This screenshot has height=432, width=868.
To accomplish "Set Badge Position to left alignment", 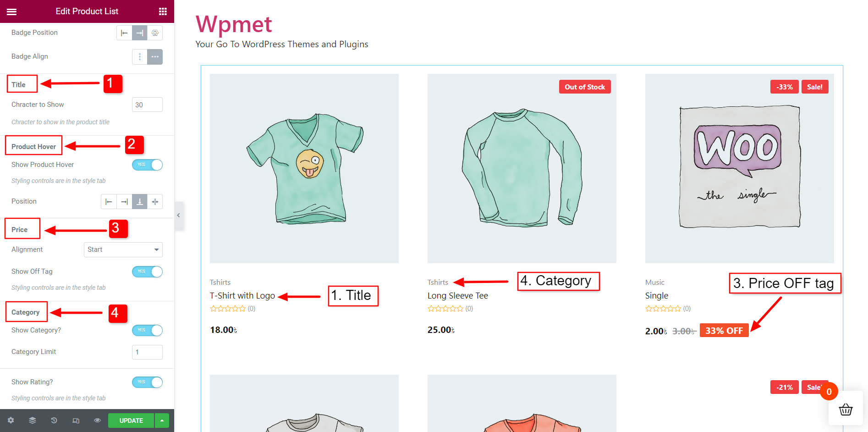I will (124, 33).
